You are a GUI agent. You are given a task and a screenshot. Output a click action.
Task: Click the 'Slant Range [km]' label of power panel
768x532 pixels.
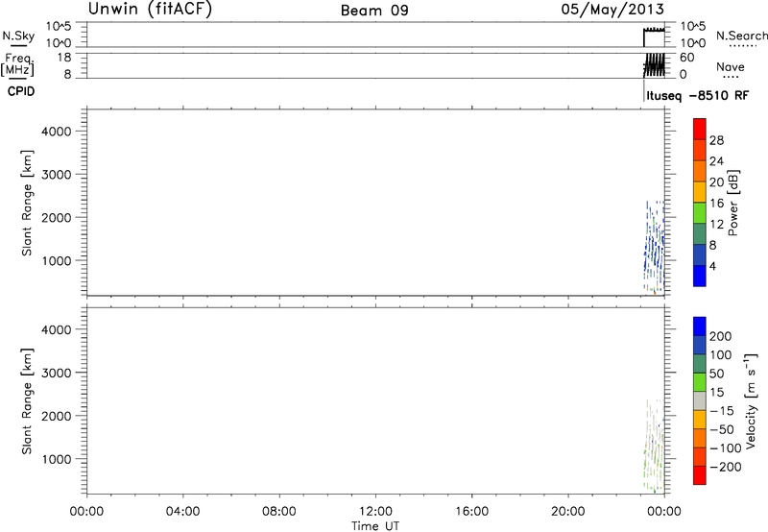[27, 203]
